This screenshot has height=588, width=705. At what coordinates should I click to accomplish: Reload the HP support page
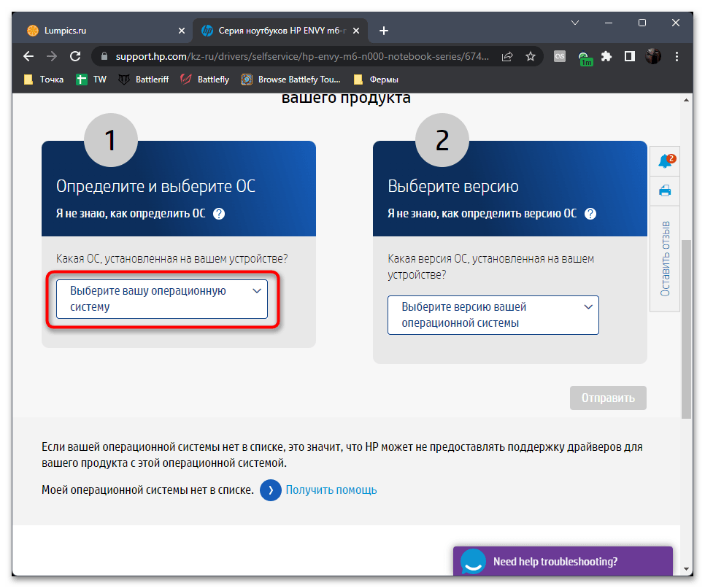click(x=75, y=57)
